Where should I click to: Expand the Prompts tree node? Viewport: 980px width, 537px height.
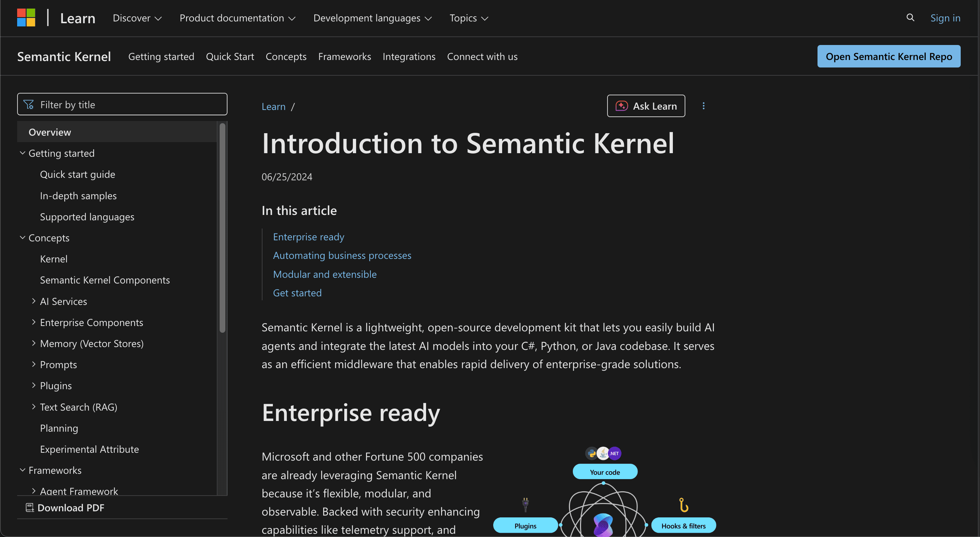click(x=34, y=364)
